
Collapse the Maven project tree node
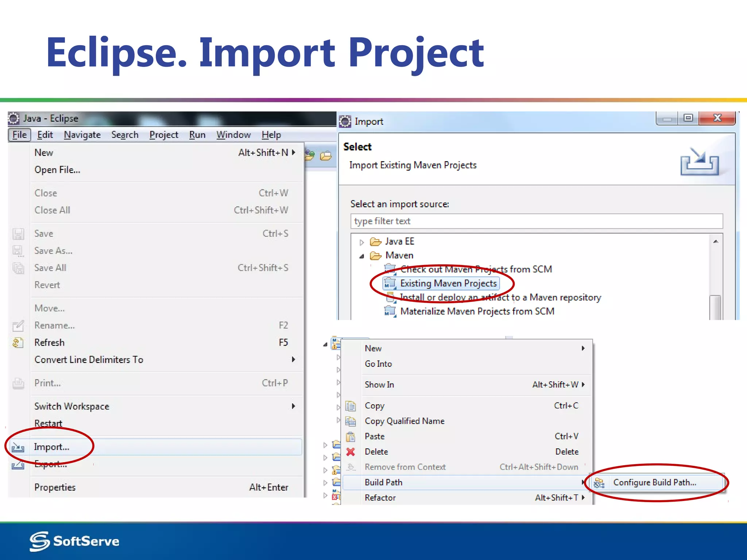[x=325, y=345]
